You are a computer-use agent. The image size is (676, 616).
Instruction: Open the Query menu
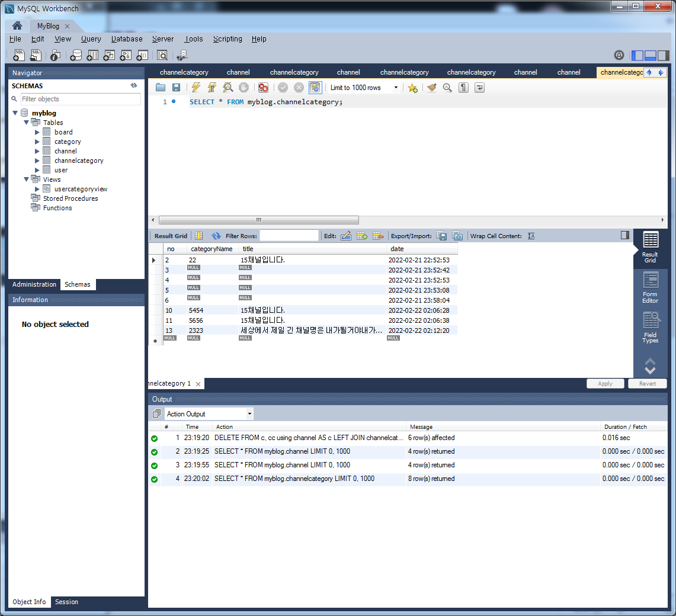tap(91, 39)
